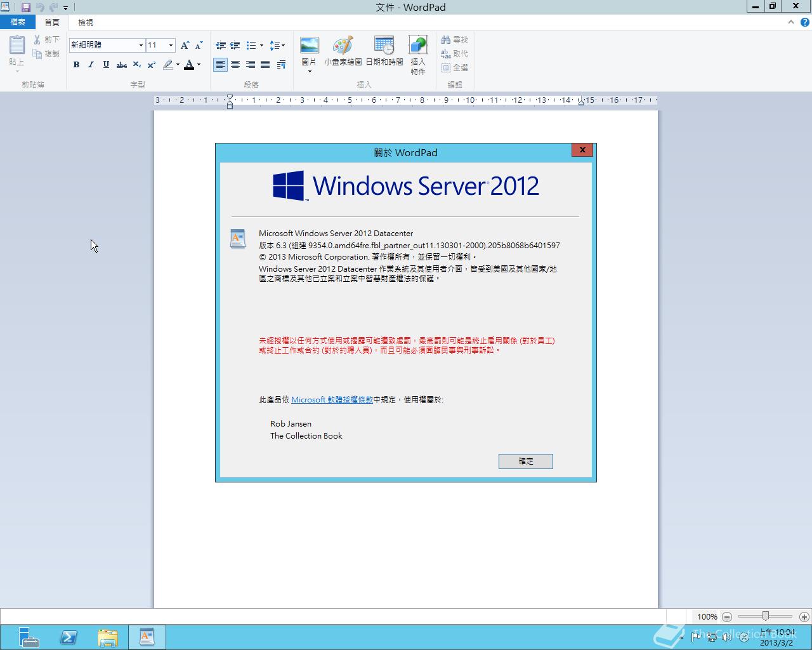Click the Action Center flag tray icon
Image resolution: width=812 pixels, height=650 pixels.
click(x=697, y=637)
